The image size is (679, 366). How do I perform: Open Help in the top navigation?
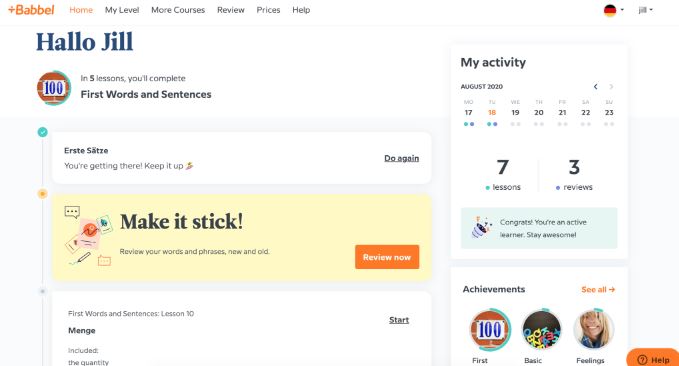(x=301, y=10)
